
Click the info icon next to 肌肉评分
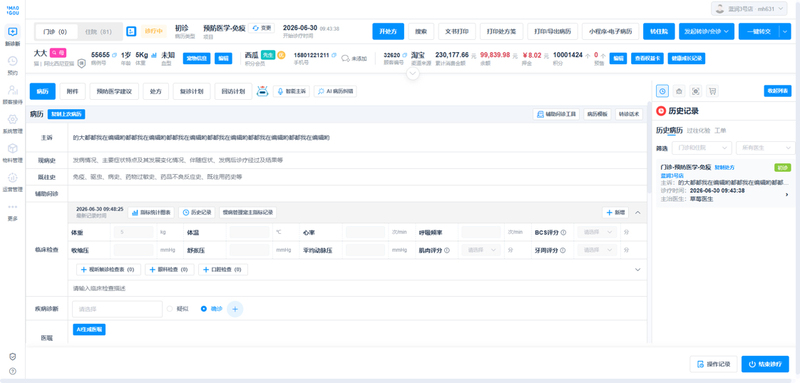447,250
